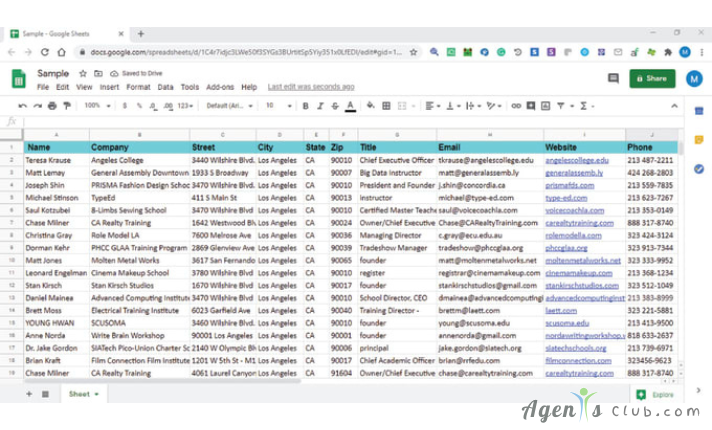The image size is (712, 430).
Task: Format as currency with dollar icon
Action: tap(124, 106)
